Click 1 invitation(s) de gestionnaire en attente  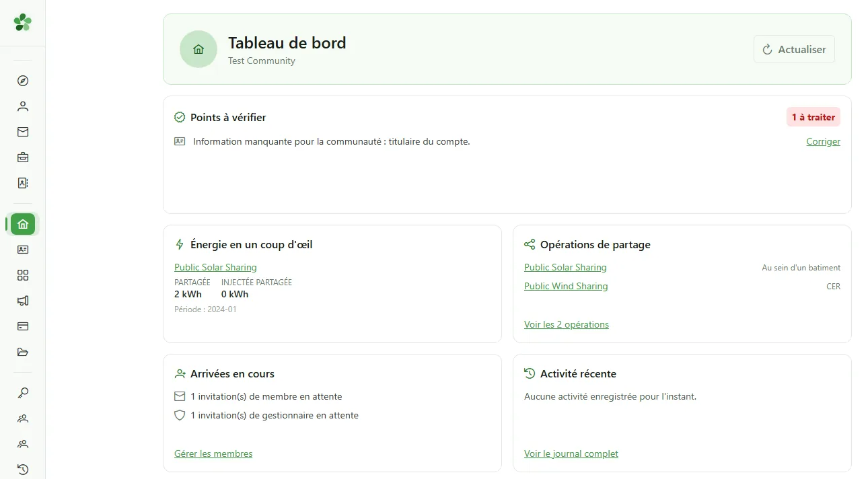tap(275, 415)
